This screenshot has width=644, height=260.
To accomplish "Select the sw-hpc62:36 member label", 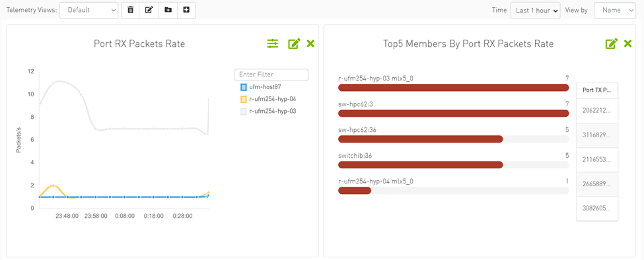I will click(x=357, y=130).
